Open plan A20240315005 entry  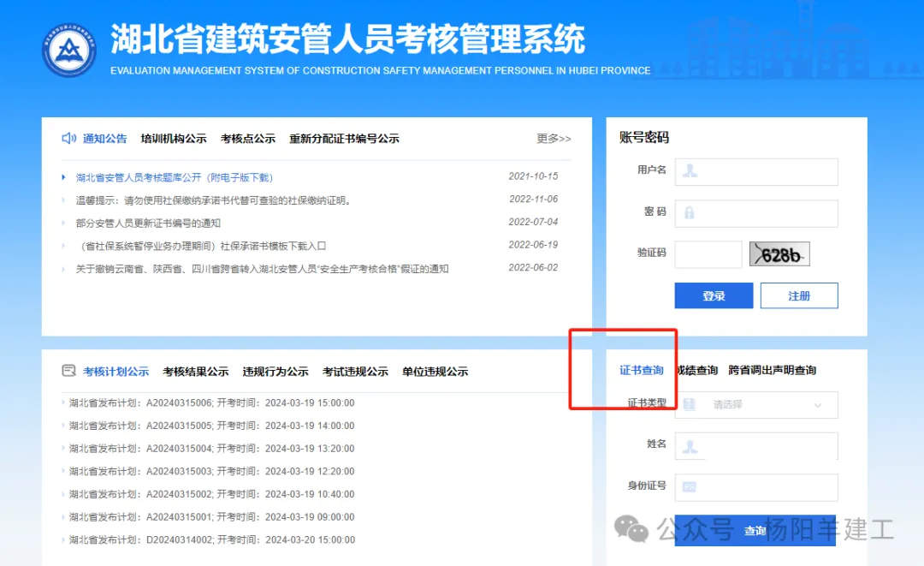click(211, 426)
